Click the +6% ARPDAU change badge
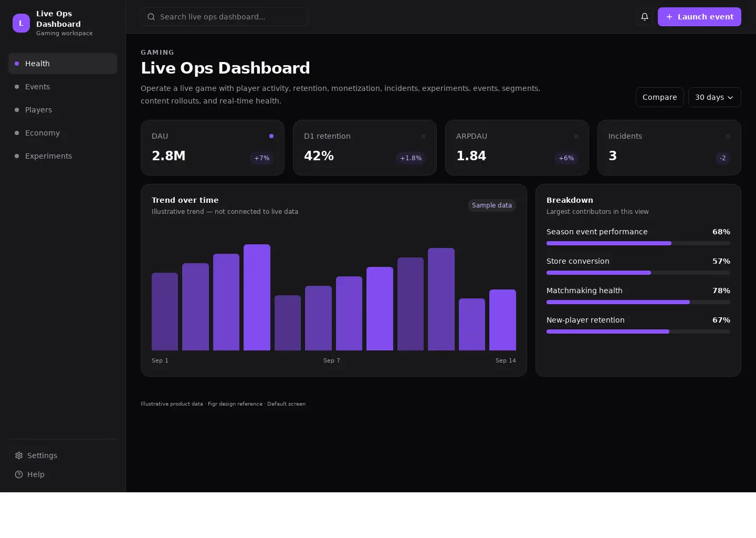 (566, 158)
